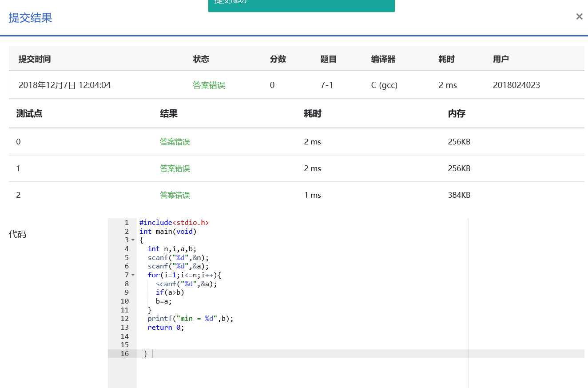This screenshot has height=388, width=588.
Task: Click the 答案错误 status in the submission row
Action: click(x=209, y=85)
